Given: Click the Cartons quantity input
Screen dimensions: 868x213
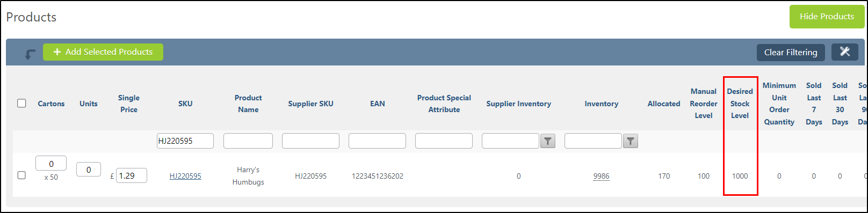Looking at the screenshot, I should (51, 164).
